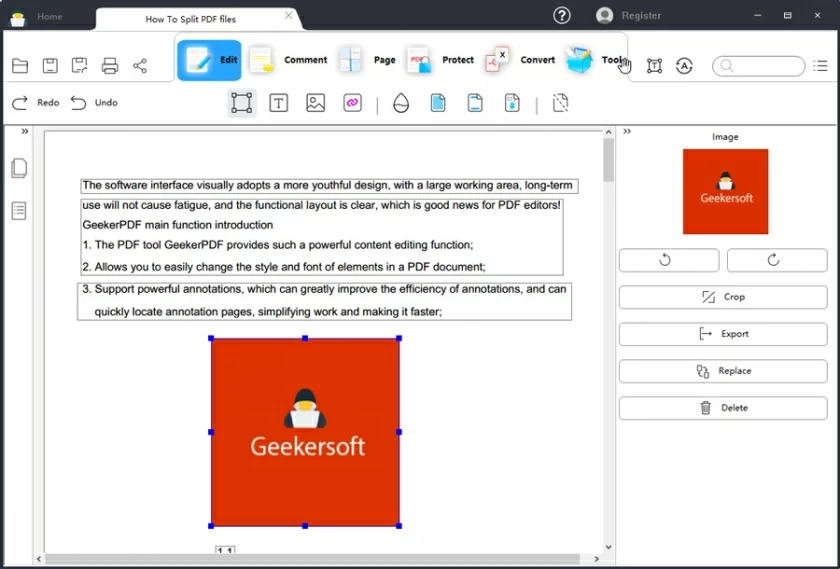840x569 pixels.
Task: Click the Export button
Action: point(723,334)
